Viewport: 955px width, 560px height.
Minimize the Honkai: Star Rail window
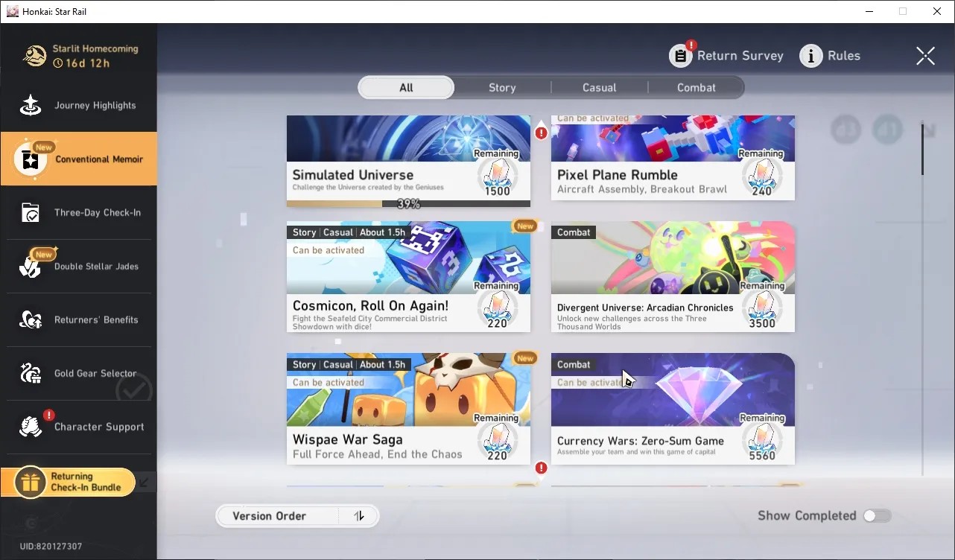tap(869, 11)
